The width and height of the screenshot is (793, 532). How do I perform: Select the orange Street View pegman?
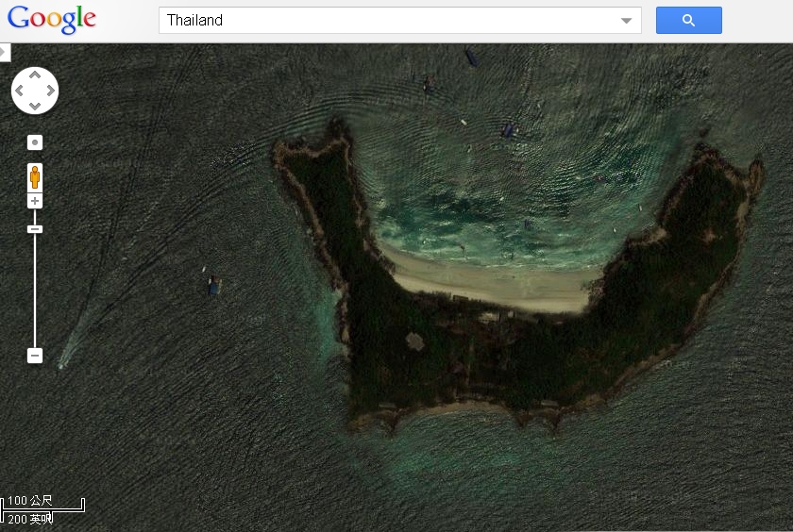[x=35, y=176]
